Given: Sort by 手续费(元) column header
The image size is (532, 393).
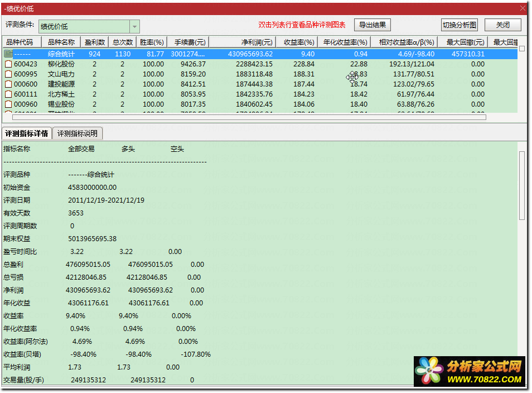Looking at the screenshot, I should (188, 42).
